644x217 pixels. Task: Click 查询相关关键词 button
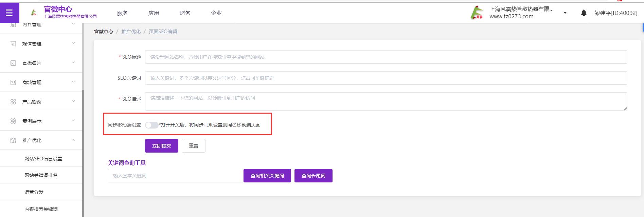pyautogui.click(x=267, y=176)
